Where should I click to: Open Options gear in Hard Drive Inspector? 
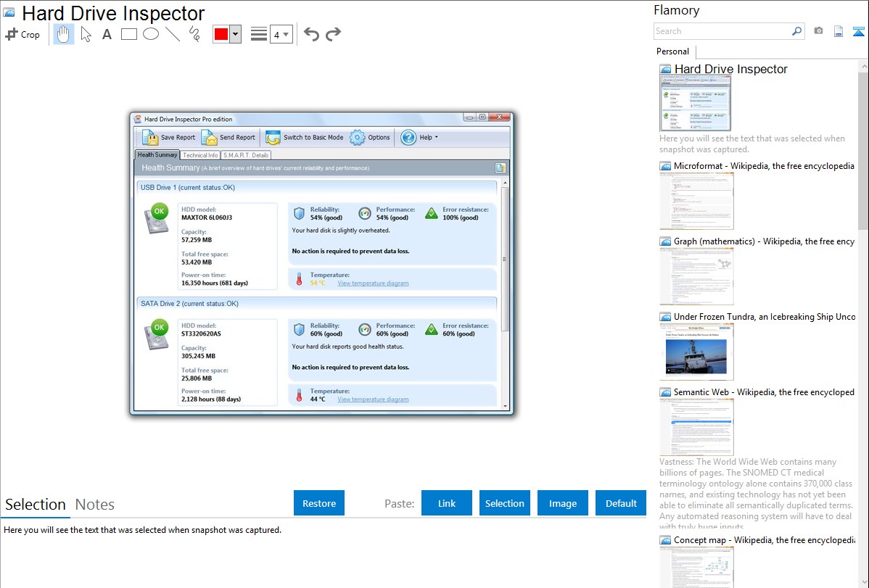(370, 138)
